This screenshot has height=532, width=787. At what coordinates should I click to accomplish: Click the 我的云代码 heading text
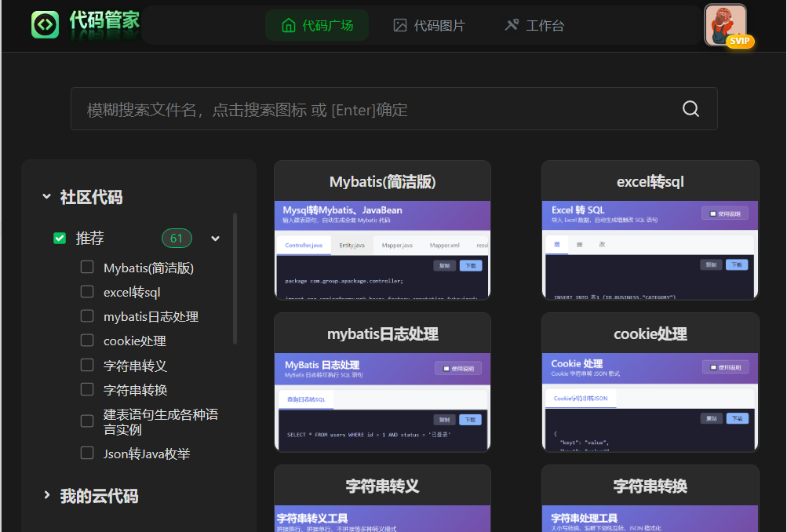click(x=100, y=496)
